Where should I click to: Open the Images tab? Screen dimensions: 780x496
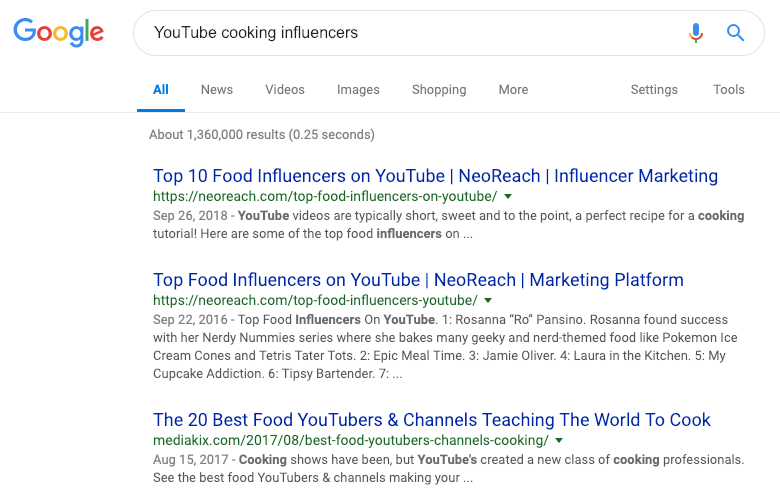[358, 90]
